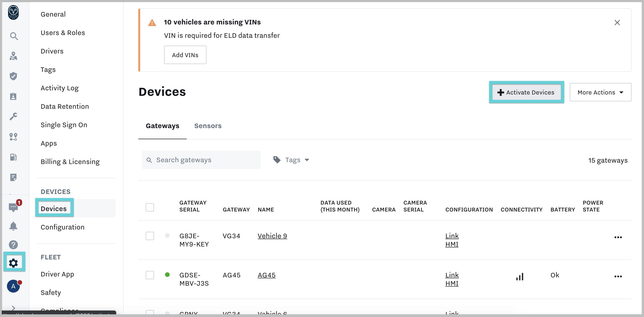The width and height of the screenshot is (644, 317).
Task: Open the help question mark icon
Action: point(13,245)
